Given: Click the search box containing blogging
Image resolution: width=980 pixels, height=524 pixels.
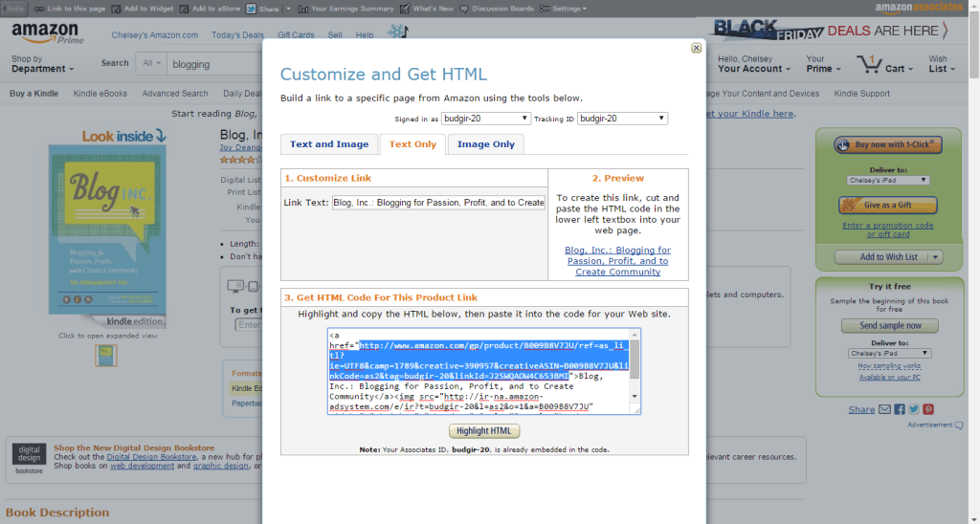Looking at the screenshot, I should [x=215, y=64].
